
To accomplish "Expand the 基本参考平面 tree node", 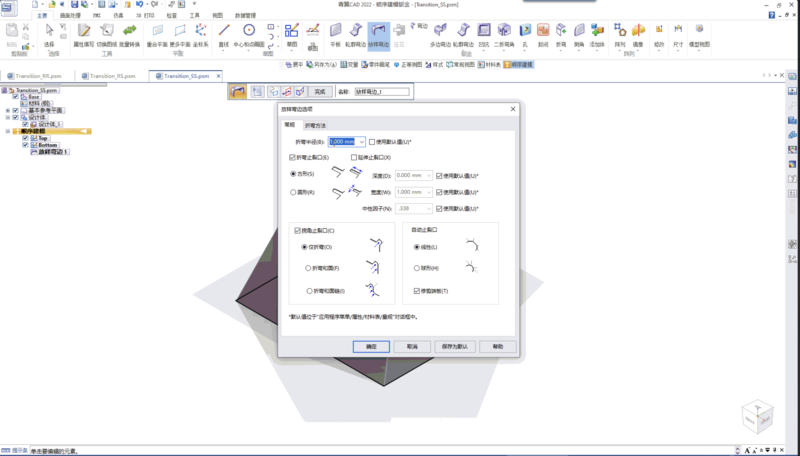I will pos(8,109).
